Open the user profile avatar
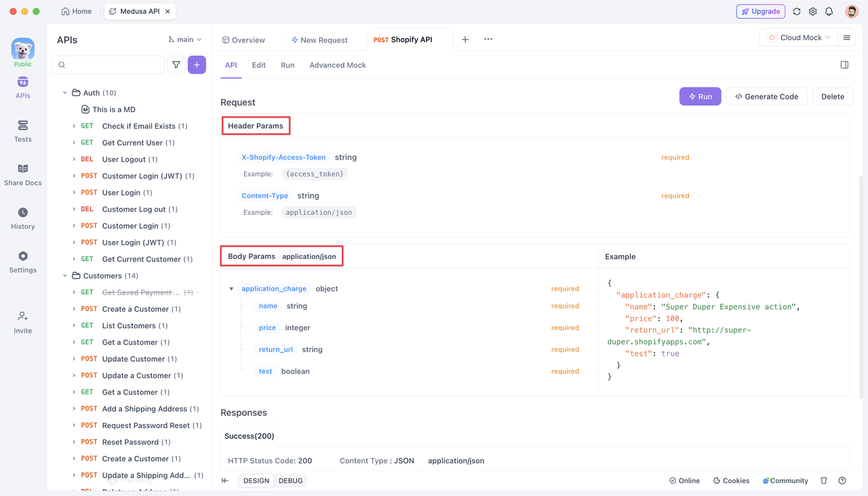This screenshot has height=496, width=868. tap(852, 12)
